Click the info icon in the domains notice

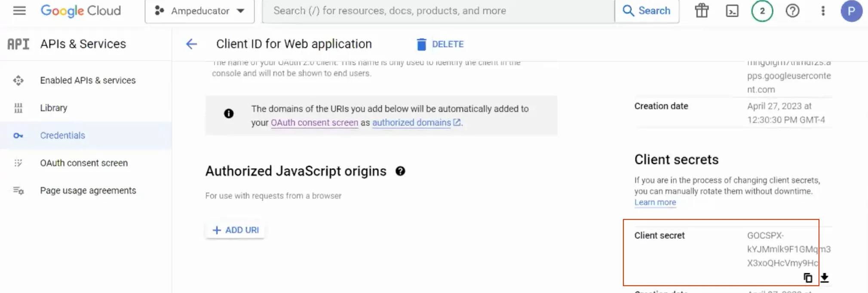pos(229,114)
